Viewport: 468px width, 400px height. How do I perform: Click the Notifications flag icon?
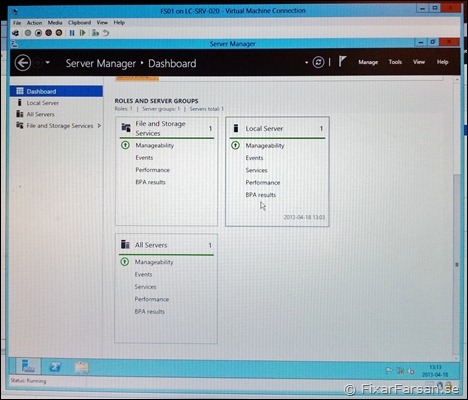(342, 61)
